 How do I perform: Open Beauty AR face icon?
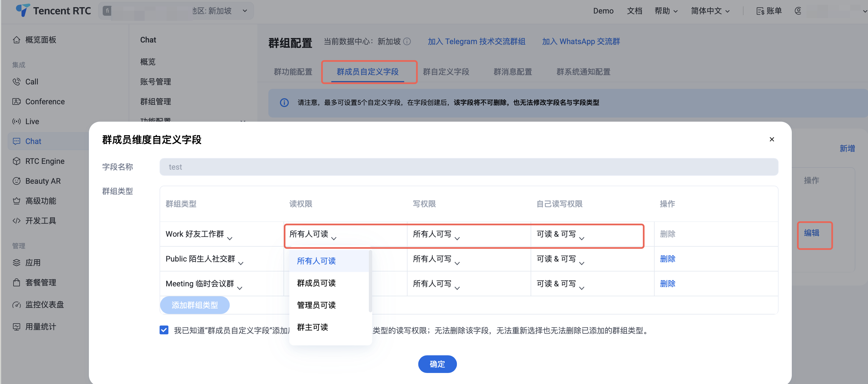click(17, 181)
